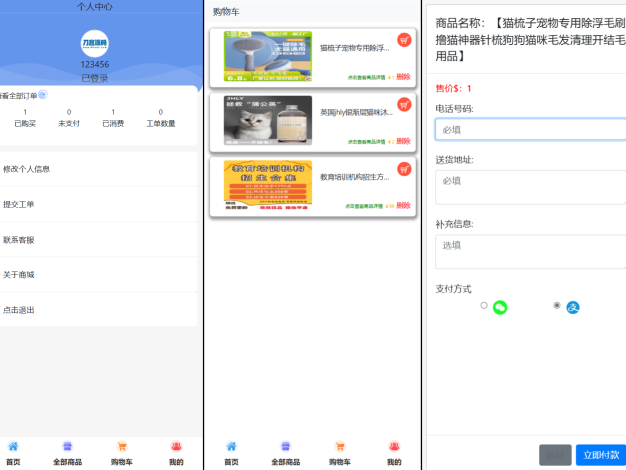
Task: Tap home icon in left panel nav
Action: pyautogui.click(x=13, y=446)
